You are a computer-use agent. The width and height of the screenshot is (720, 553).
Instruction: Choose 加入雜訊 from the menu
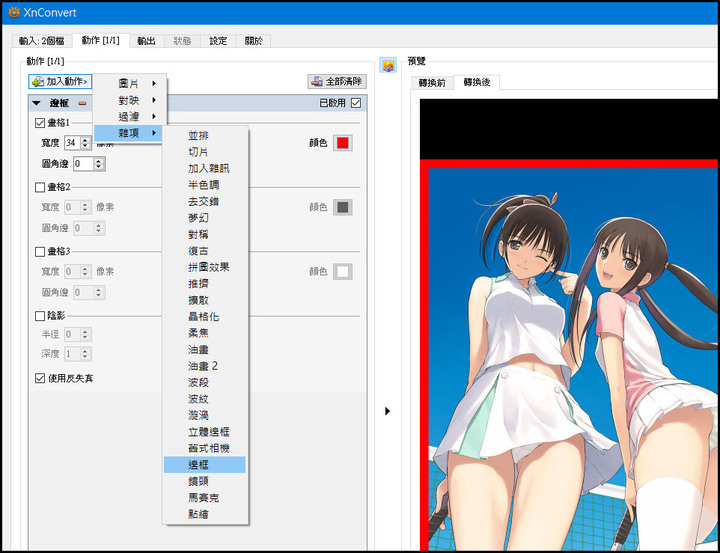(205, 169)
